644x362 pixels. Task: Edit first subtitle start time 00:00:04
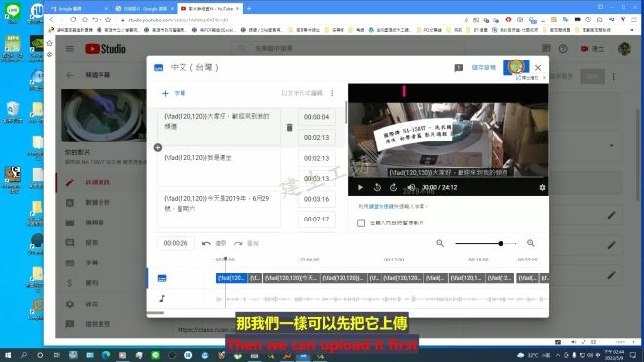(316, 117)
